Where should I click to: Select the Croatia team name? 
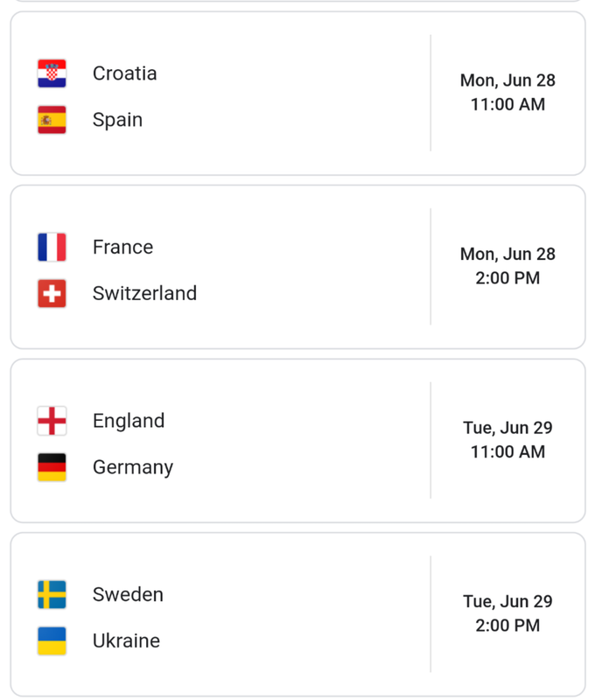pos(125,73)
